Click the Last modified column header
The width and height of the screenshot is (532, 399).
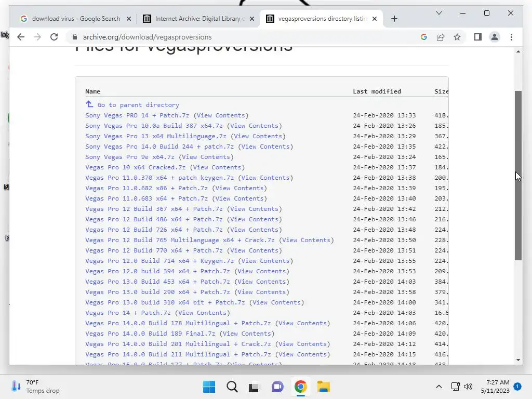pyautogui.click(x=377, y=91)
